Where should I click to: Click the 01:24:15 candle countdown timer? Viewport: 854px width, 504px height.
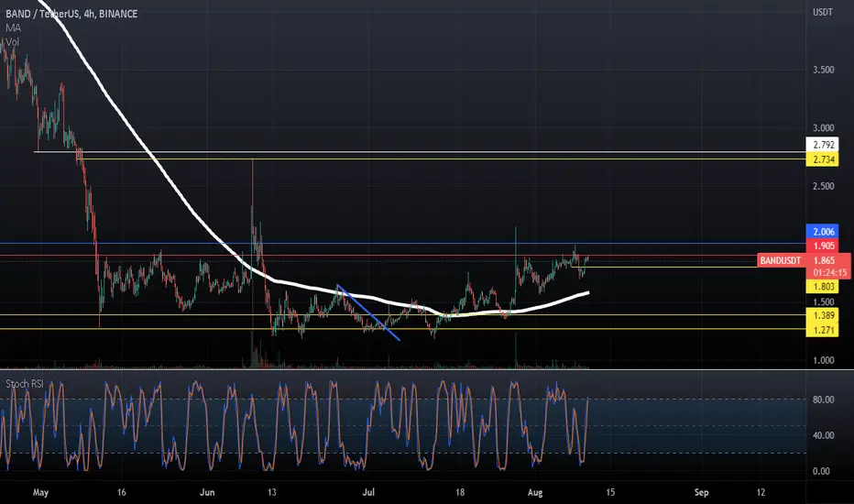click(829, 272)
